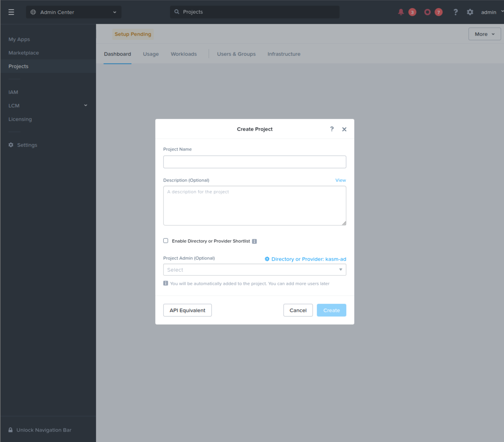Click the gear beside Directory or Provider: kasm-ad
504x442 pixels.
point(267,259)
